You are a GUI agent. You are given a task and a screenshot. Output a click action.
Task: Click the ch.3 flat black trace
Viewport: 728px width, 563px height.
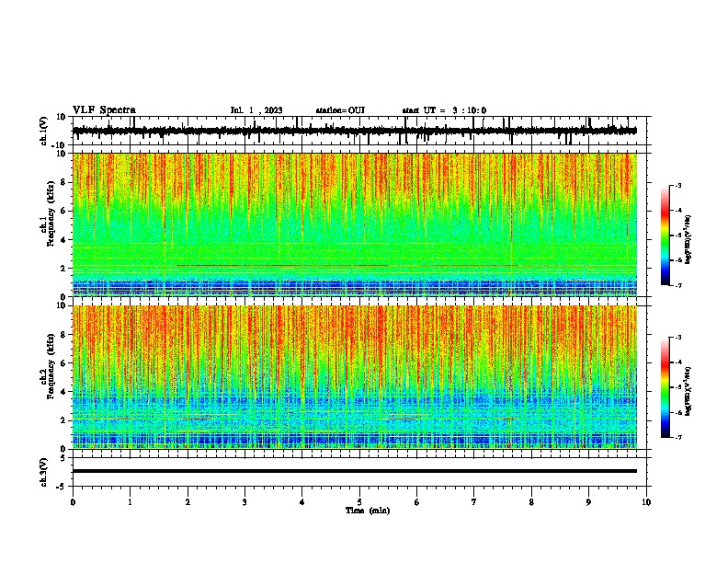point(355,471)
